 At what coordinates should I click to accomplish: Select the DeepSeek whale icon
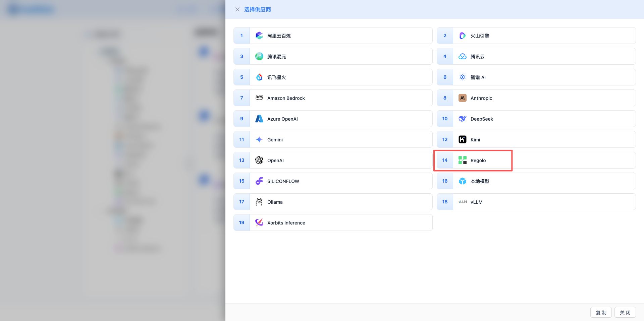[x=462, y=119]
